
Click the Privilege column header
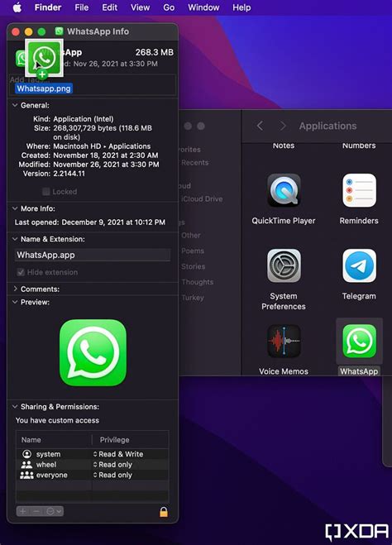point(114,440)
